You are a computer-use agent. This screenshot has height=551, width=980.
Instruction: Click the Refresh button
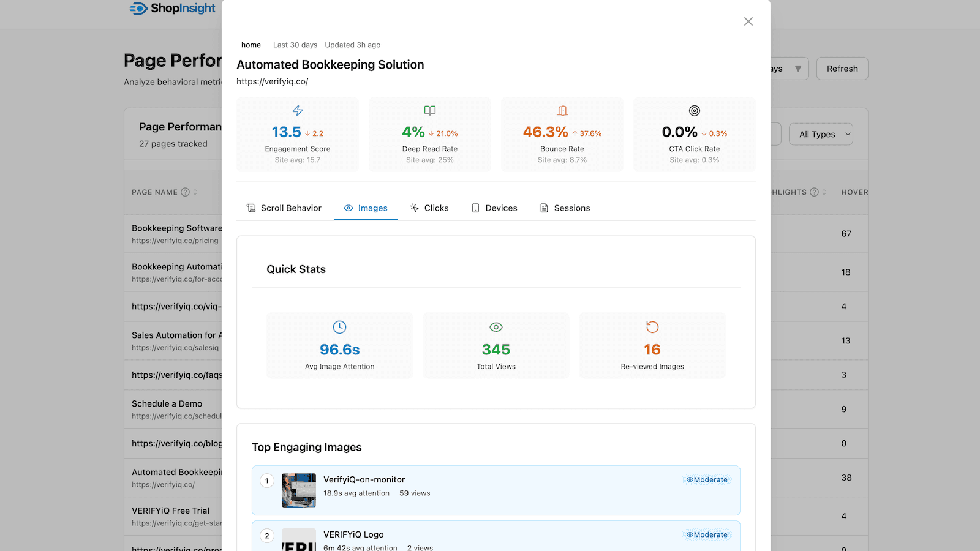pyautogui.click(x=842, y=69)
